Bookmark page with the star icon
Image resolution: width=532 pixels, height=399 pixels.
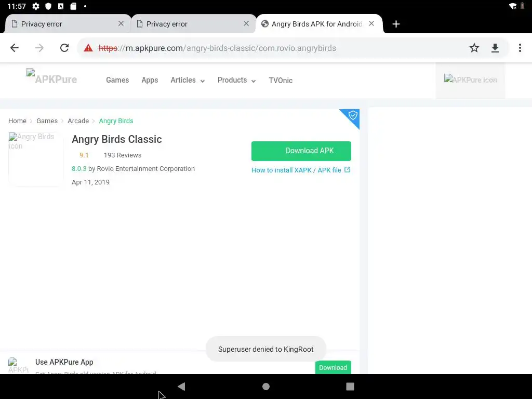474,48
